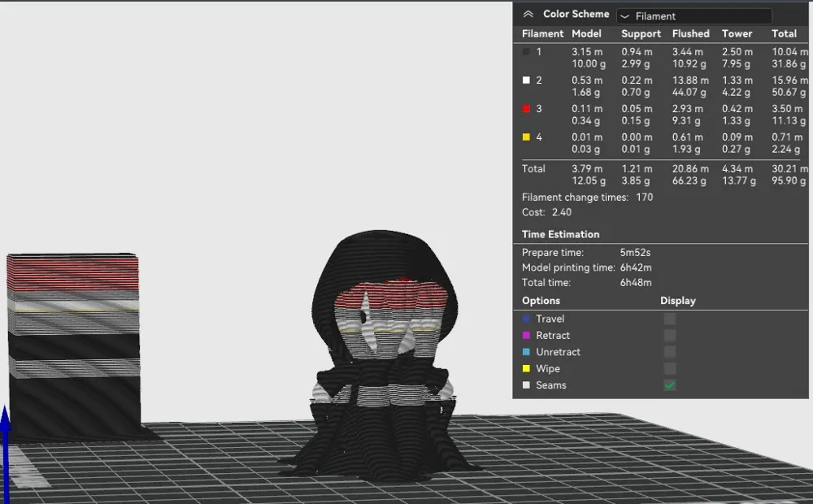Select the yellow filament 4 swatch
The image size is (813, 504).
click(x=526, y=137)
